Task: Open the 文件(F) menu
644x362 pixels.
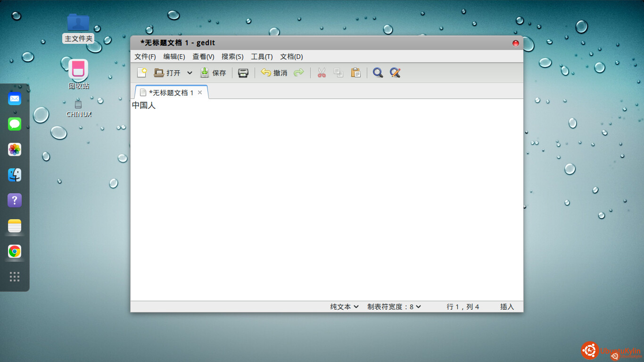Action: click(145, 57)
